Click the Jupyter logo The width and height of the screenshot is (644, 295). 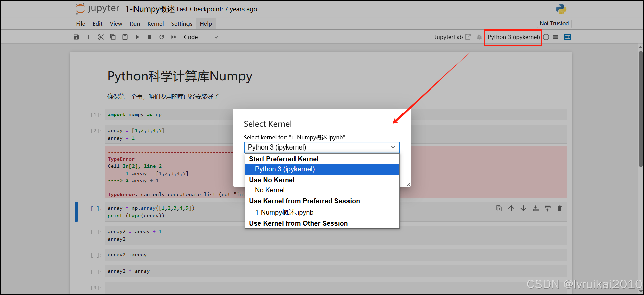(97, 9)
